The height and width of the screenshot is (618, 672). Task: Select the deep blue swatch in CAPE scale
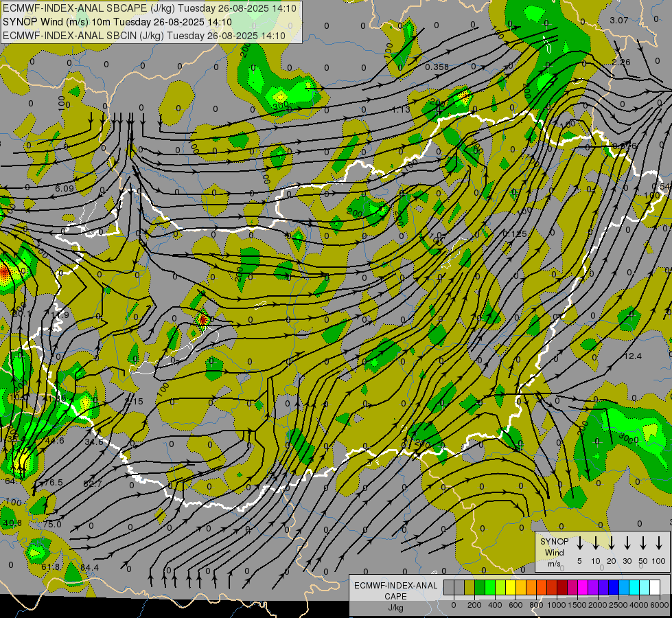point(614,588)
